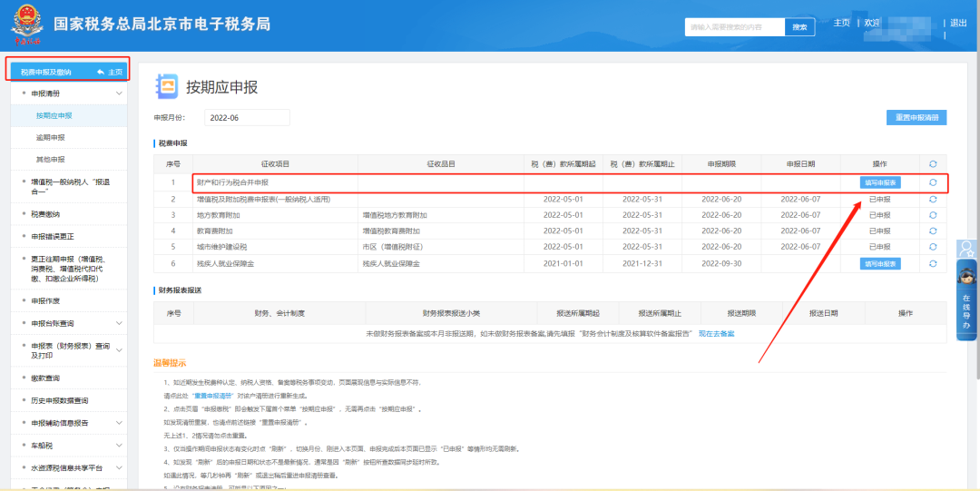
Task: Refresh the 残疾人就业保障金 row
Action: click(x=933, y=263)
